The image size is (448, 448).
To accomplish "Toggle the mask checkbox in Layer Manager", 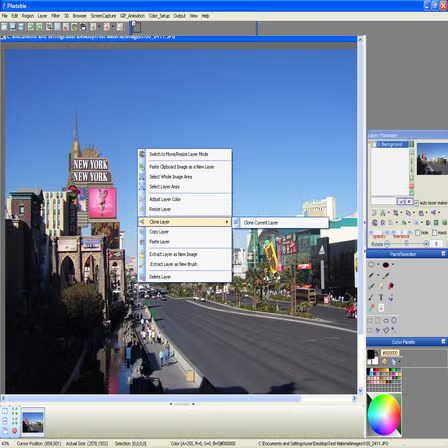I will click(x=434, y=233).
